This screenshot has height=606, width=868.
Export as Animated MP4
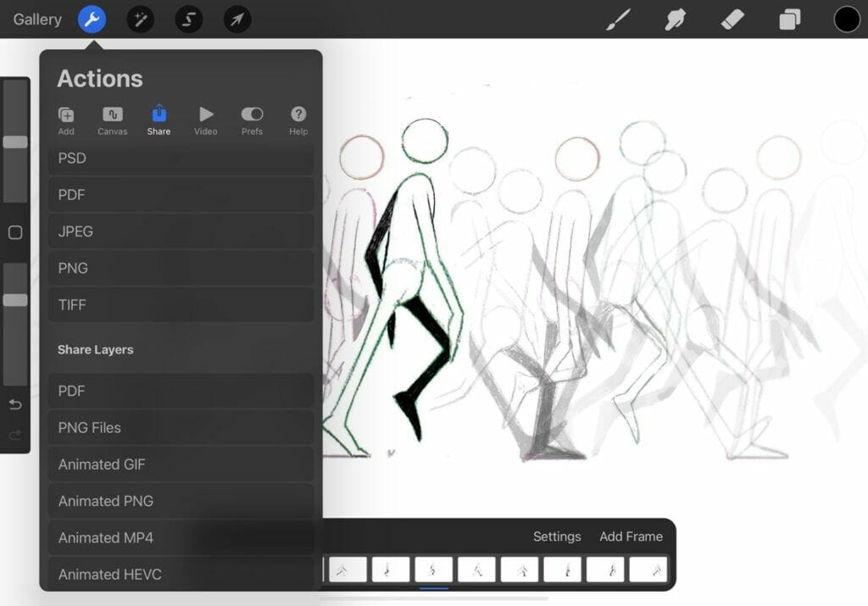click(x=181, y=538)
